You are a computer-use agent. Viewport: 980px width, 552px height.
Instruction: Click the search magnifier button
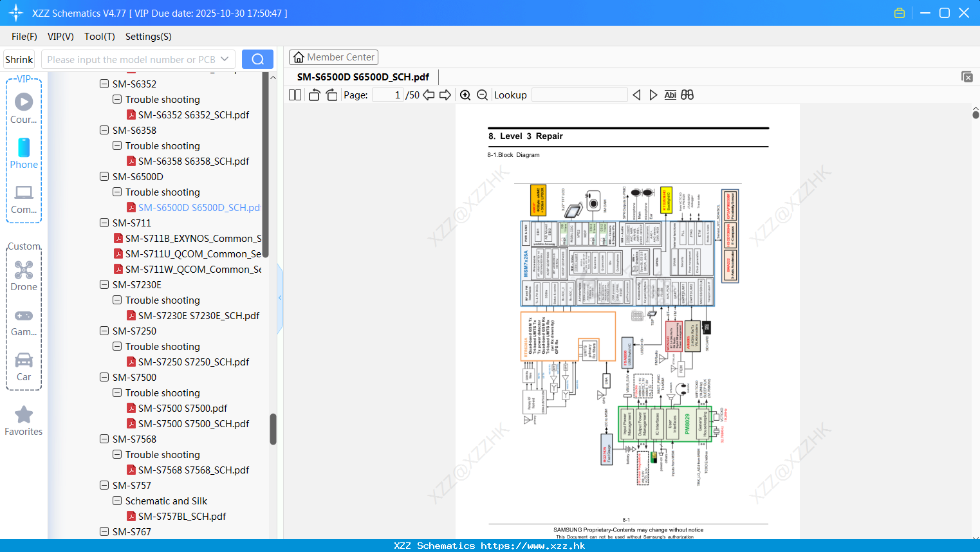click(257, 59)
